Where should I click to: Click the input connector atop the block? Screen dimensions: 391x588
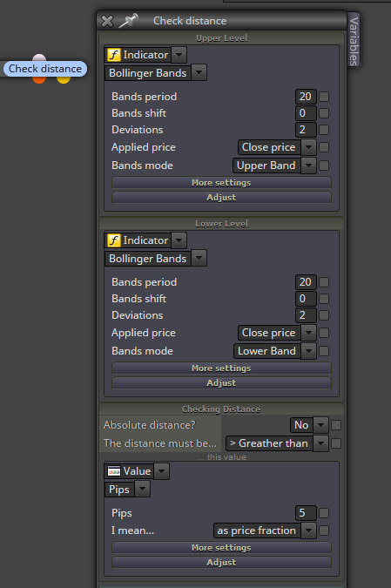[39, 58]
